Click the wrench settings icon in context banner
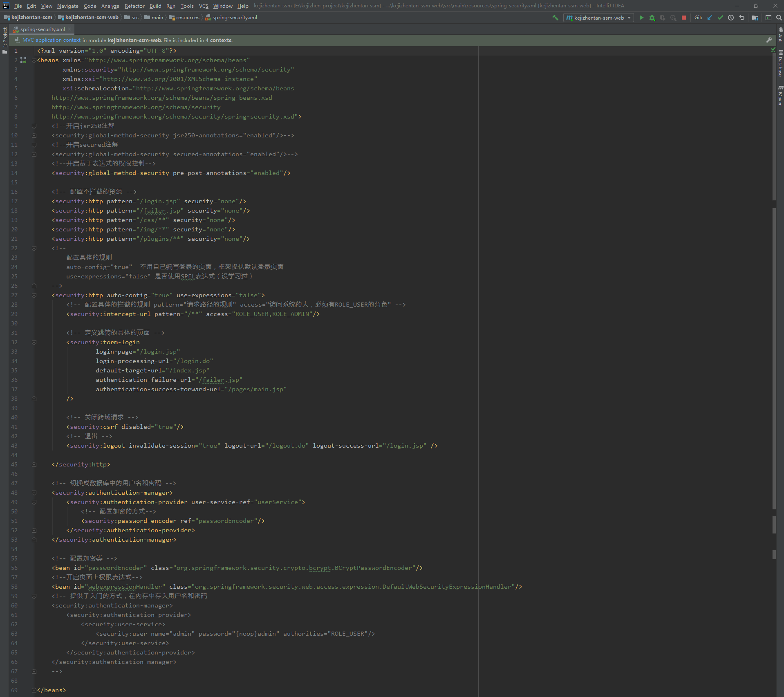The width and height of the screenshot is (784, 697). click(x=769, y=40)
